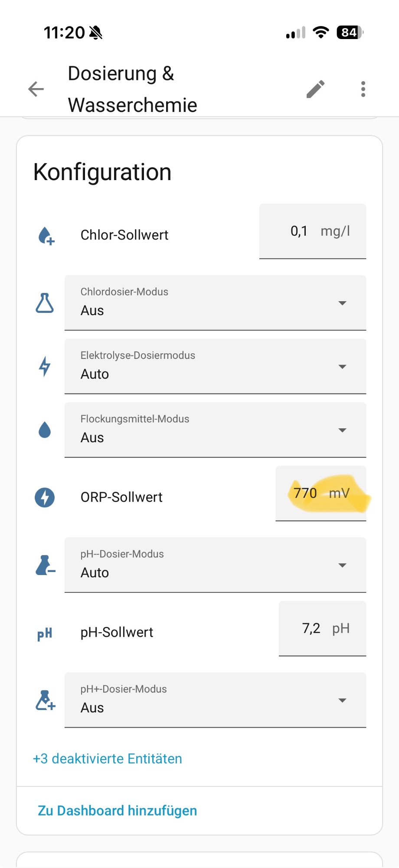399x868 pixels.
Task: Tap the Flockungsmittel water drop icon
Action: point(45,430)
